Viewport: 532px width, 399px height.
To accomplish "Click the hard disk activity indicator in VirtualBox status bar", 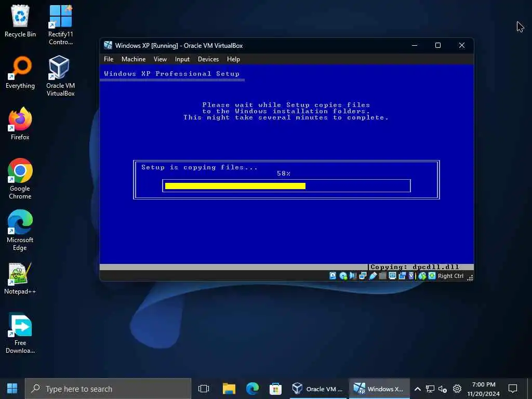I will coord(332,276).
